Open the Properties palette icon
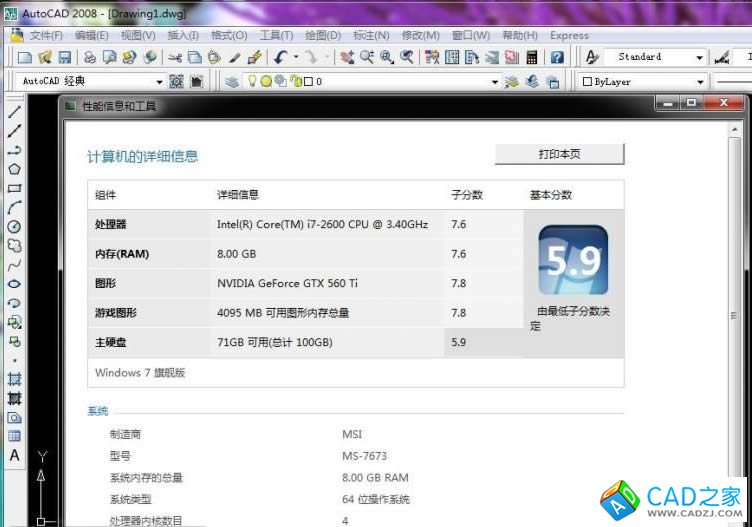The height and width of the screenshot is (527, 752). click(x=432, y=58)
